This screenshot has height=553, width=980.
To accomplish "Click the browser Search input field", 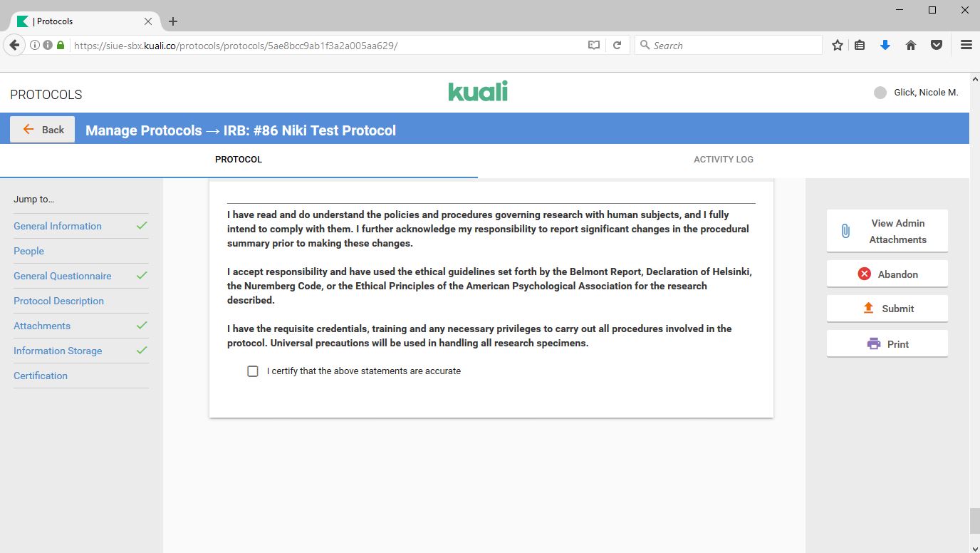I will pyautogui.click(x=734, y=46).
